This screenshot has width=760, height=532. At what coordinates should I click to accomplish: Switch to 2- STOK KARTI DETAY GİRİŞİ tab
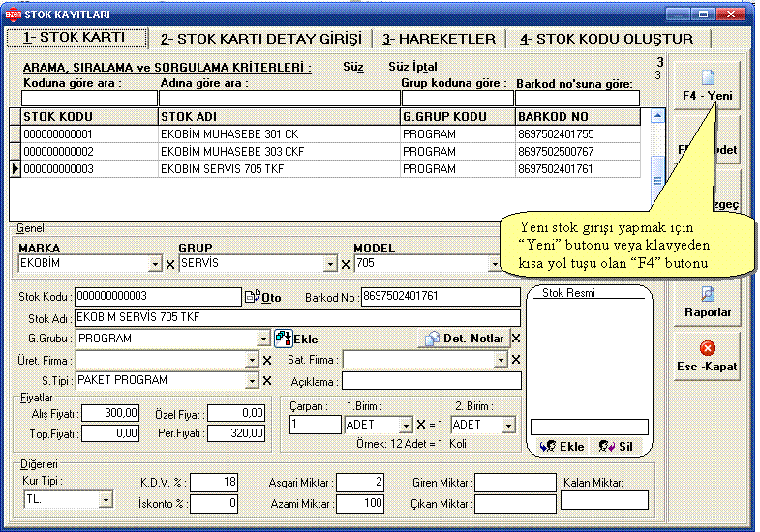point(260,40)
